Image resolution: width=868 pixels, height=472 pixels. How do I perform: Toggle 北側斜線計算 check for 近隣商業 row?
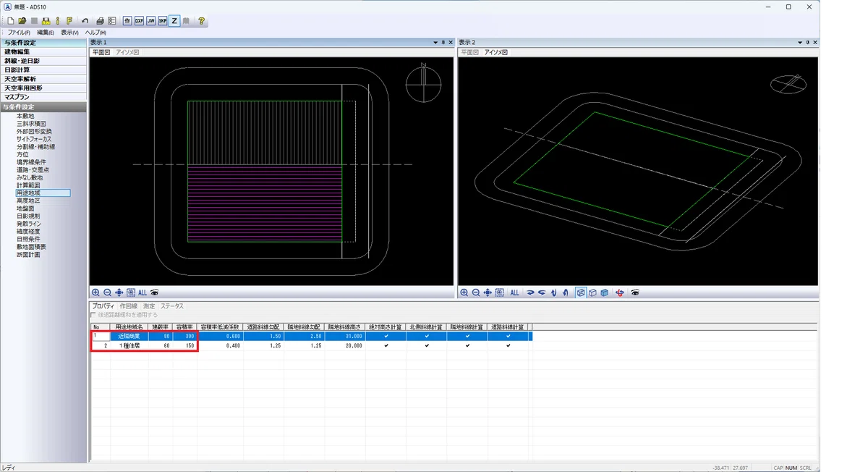427,336
